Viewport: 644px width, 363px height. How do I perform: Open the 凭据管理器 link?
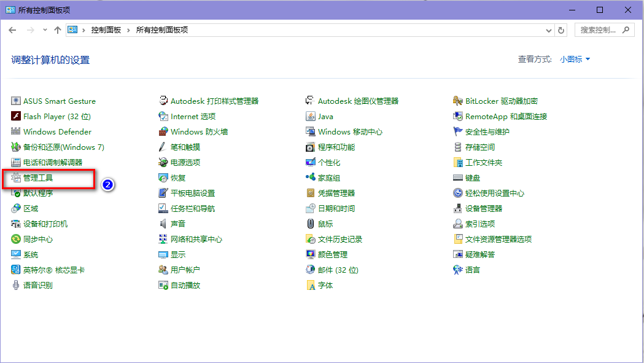coord(336,193)
